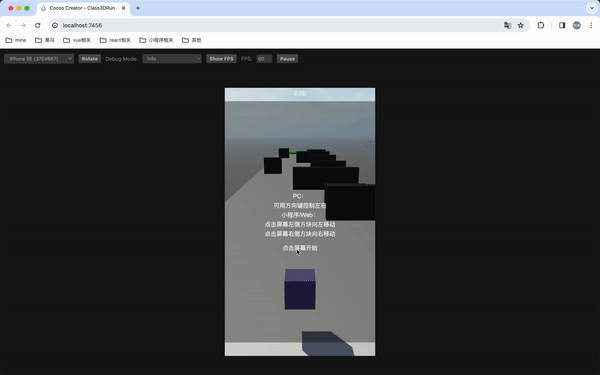Rotate the device preview
600x375 pixels.
tap(90, 59)
